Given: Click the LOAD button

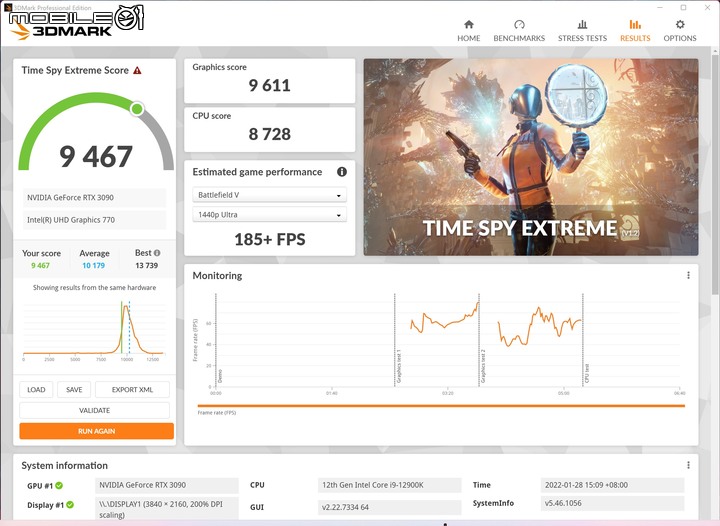Looking at the screenshot, I should tap(36, 390).
